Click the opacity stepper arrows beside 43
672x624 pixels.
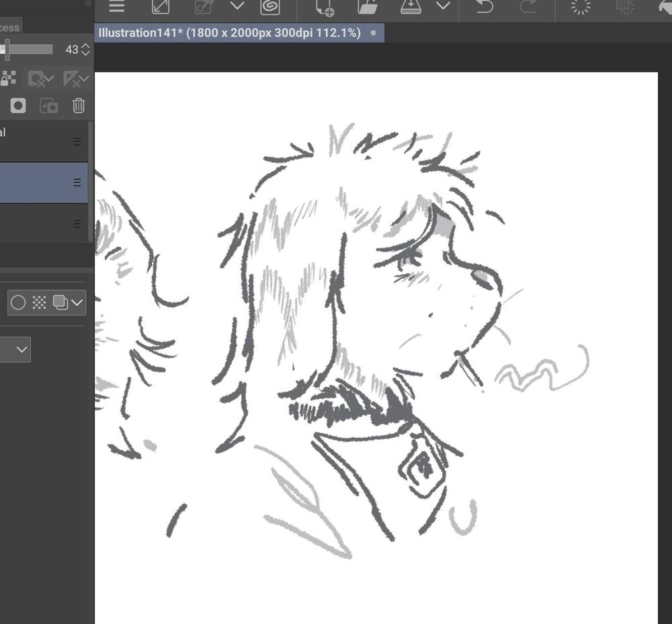pyautogui.click(x=85, y=50)
